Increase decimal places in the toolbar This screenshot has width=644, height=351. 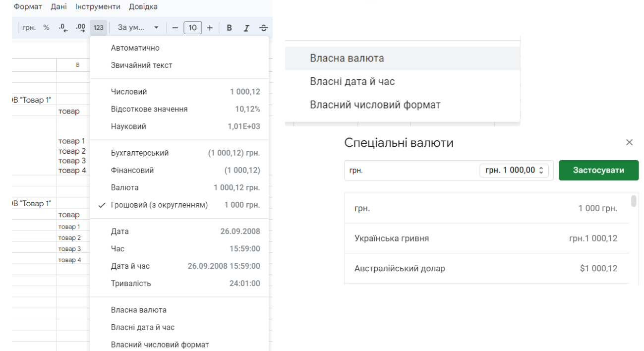(x=80, y=28)
